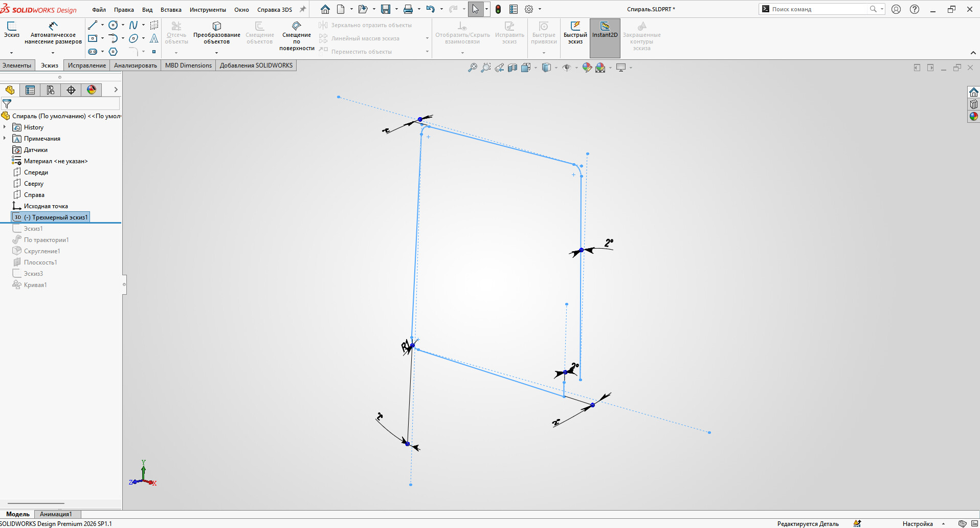Screen dimensions: 980x528
Task: Click the Section View icon
Action: (x=513, y=68)
